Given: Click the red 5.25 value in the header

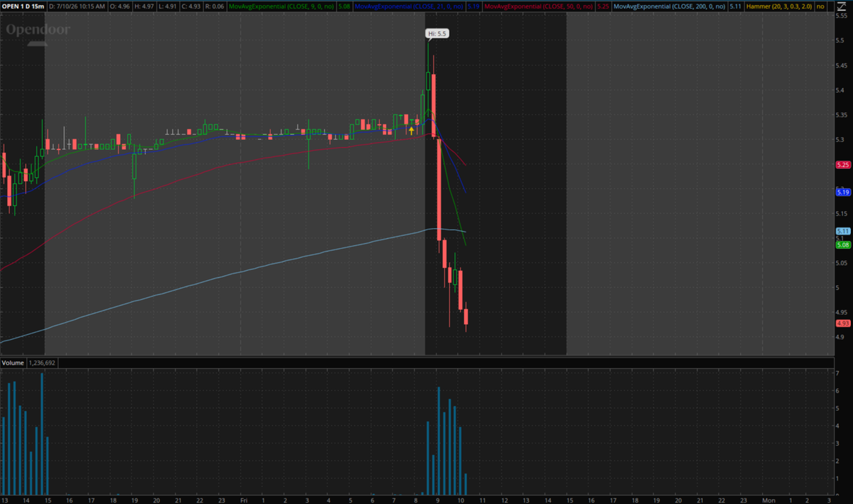Looking at the screenshot, I should pos(603,6).
